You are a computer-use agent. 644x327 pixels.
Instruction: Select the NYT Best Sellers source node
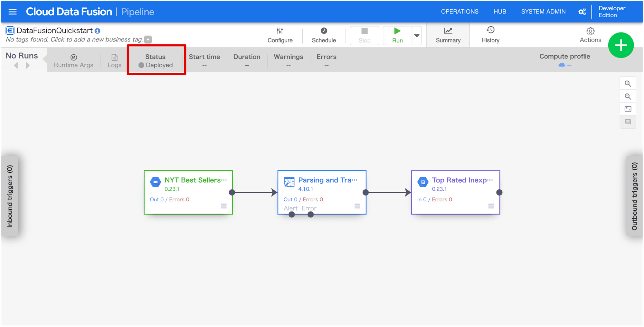pyautogui.click(x=188, y=192)
